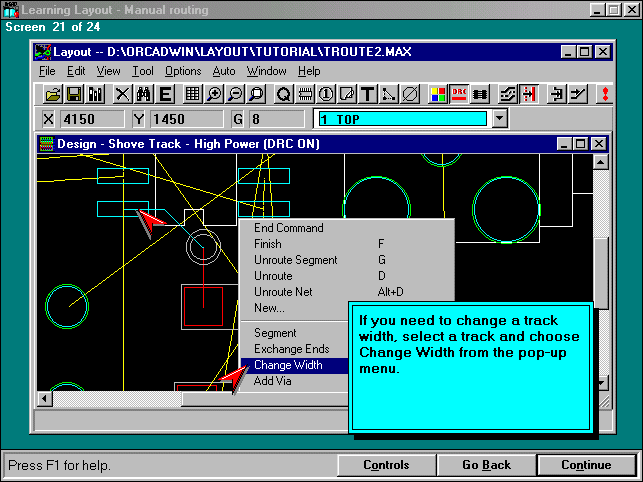Select Unroute Segment in context menu
The width and height of the screenshot is (643, 482).
(x=296, y=260)
